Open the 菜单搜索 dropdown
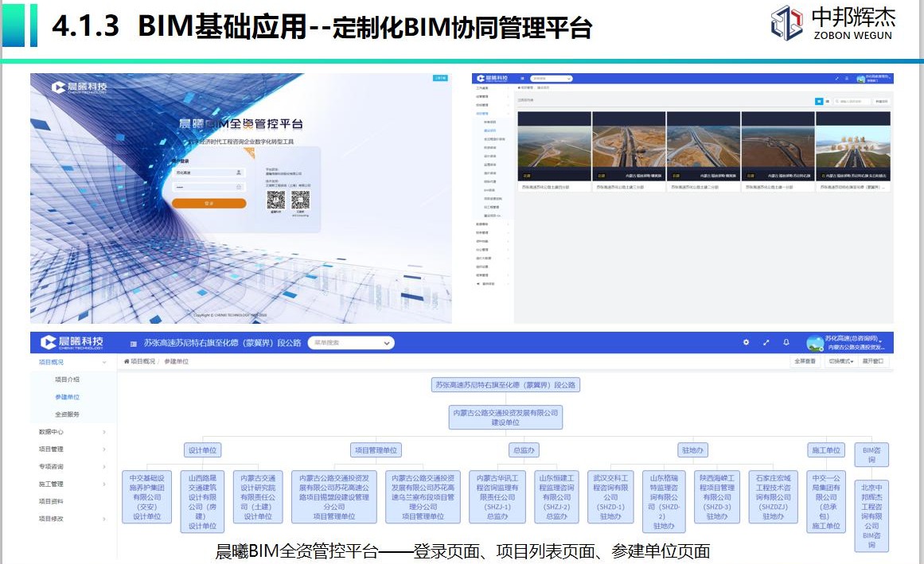 351,343
